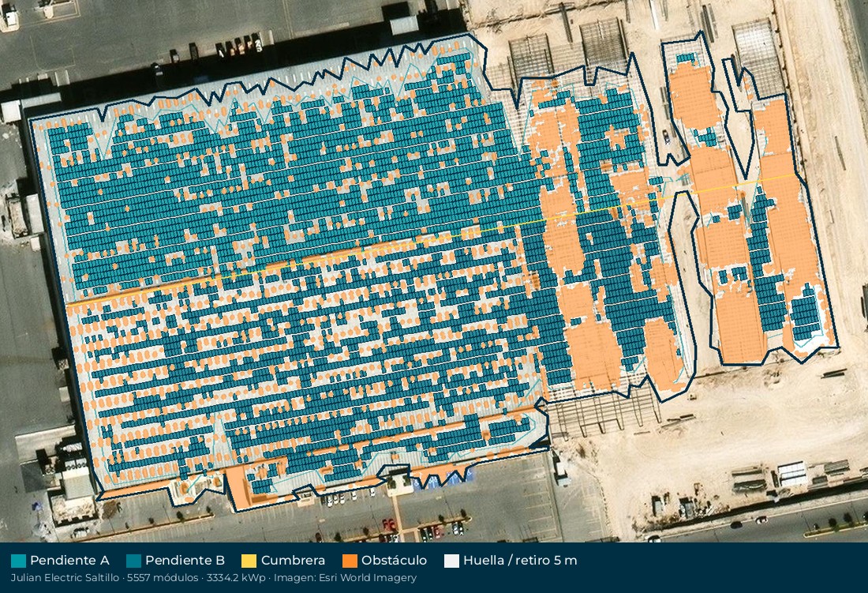This screenshot has height=593, width=868.
Task: Select the "Huella / retiro 5 m" label
Action: click(520, 561)
